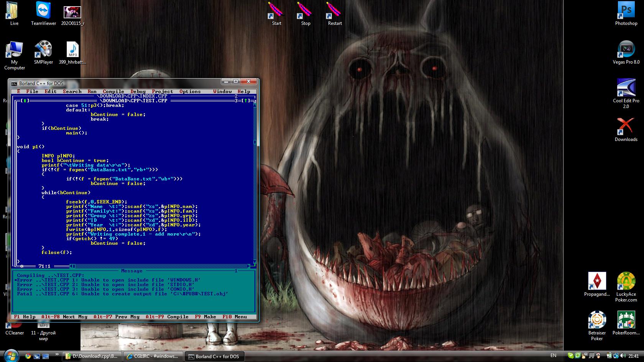Click the Restart shortcut icon on desktop
The height and width of the screenshot is (362, 644).
pyautogui.click(x=335, y=14)
